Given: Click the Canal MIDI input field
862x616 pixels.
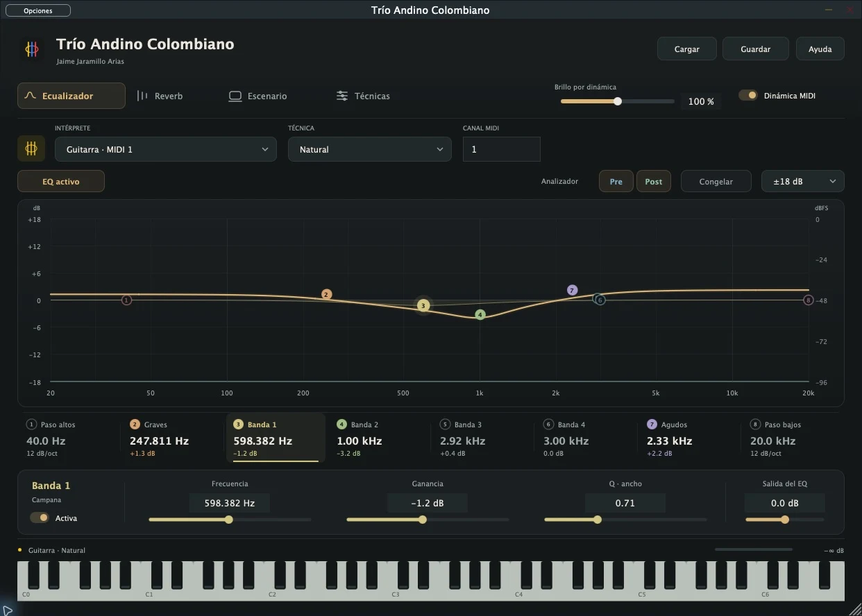Looking at the screenshot, I should (502, 149).
